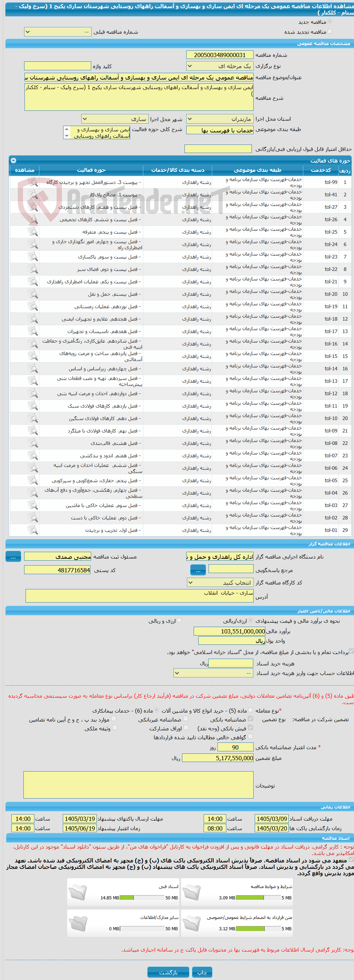The width and height of the screenshot is (354, 980).
Task: Click the برآورد مالی amount field
Action: pyautogui.click(x=229, y=632)
